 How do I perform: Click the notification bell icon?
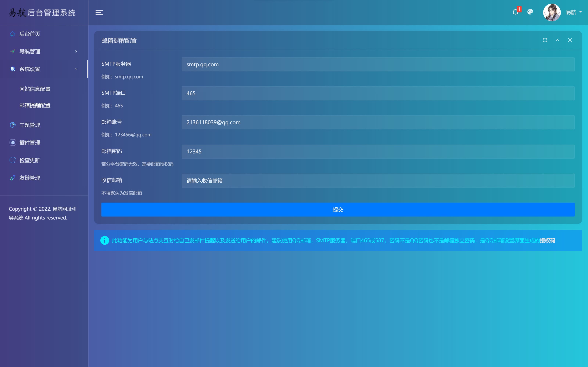click(x=516, y=12)
